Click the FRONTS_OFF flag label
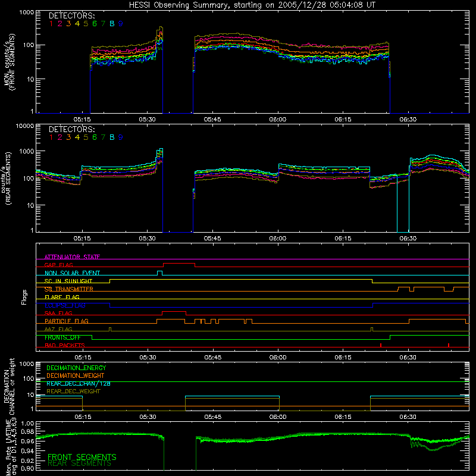This screenshot has width=476, height=476. point(62,337)
